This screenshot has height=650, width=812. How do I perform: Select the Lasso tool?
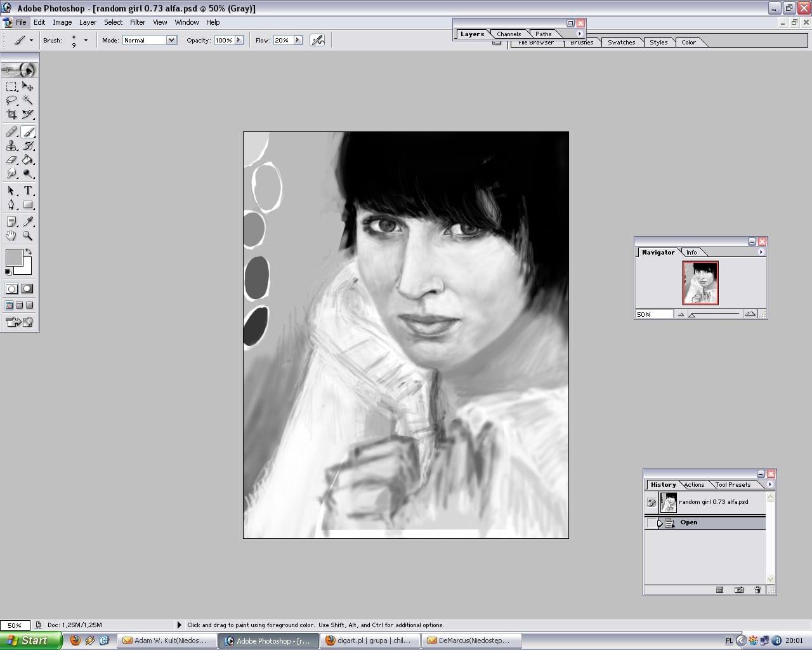point(11,100)
